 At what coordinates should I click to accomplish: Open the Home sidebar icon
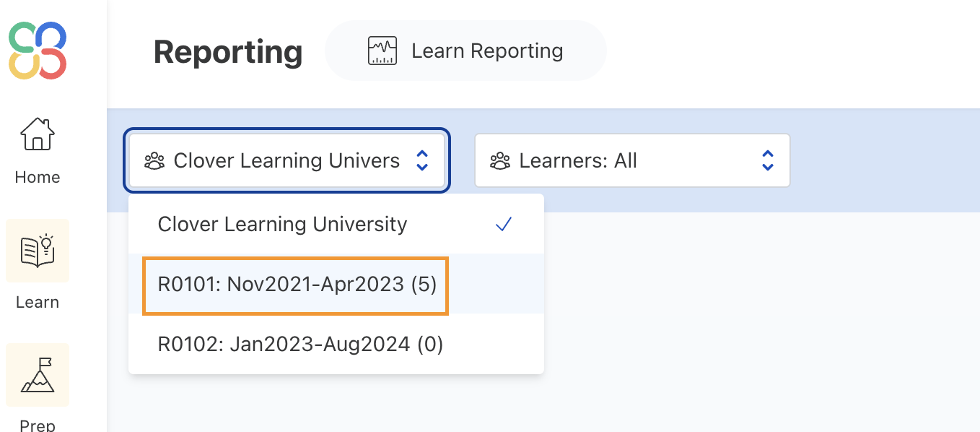pyautogui.click(x=38, y=134)
